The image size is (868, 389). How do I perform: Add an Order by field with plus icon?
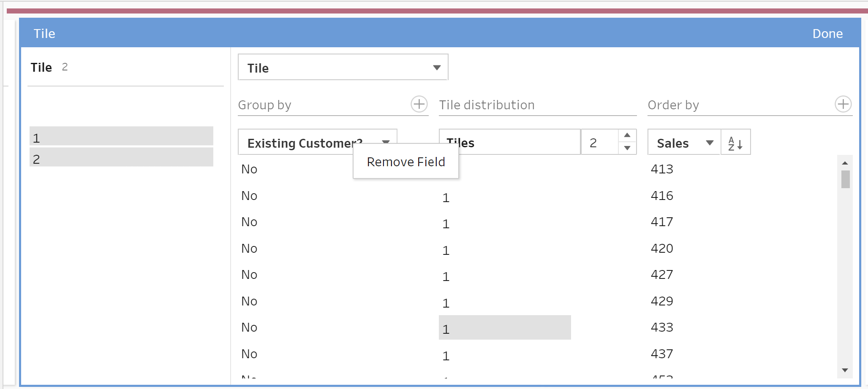843,104
